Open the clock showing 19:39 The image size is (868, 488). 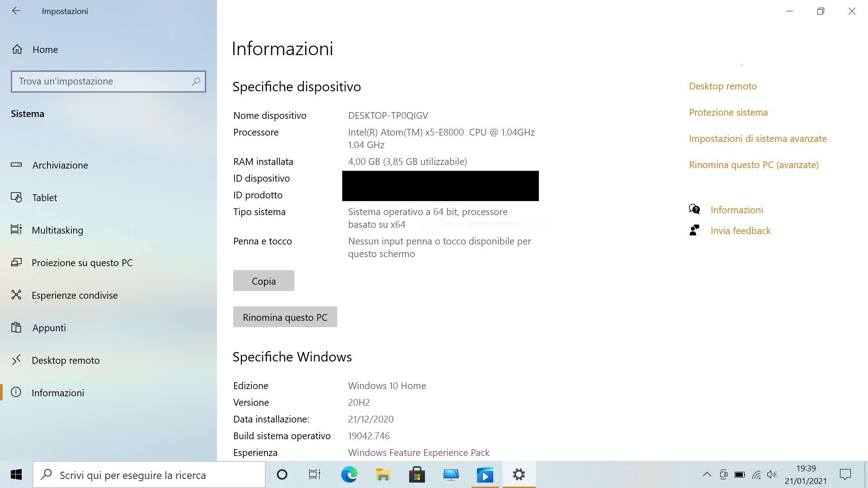point(806,474)
